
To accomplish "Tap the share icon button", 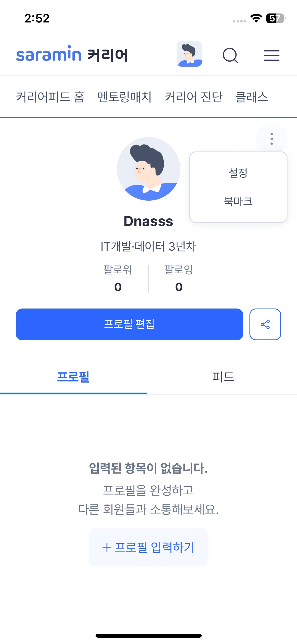I will pos(265,324).
